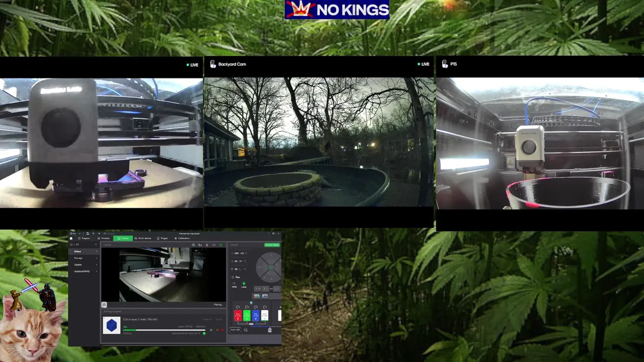This screenshot has height=362, width=644.
Task: Click the Undo arrow icon
Action: pyautogui.click(x=94, y=234)
